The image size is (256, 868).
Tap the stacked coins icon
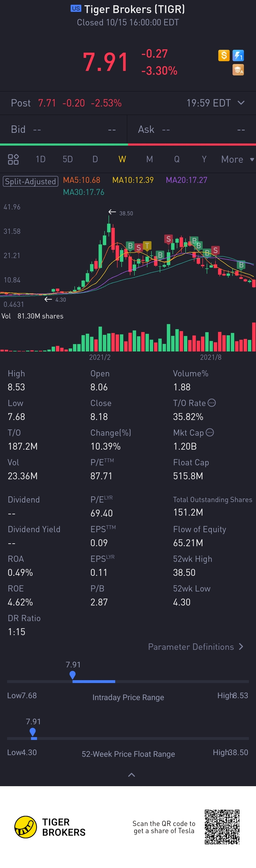click(238, 70)
